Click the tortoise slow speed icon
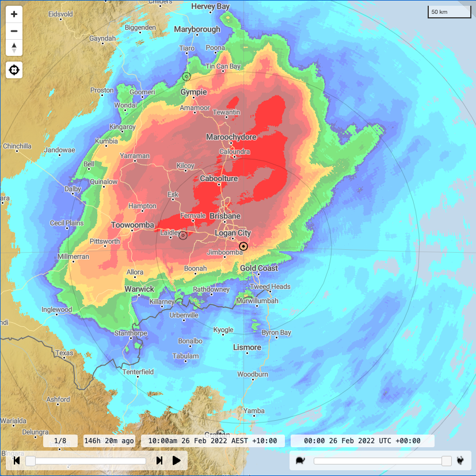 tap(300, 460)
